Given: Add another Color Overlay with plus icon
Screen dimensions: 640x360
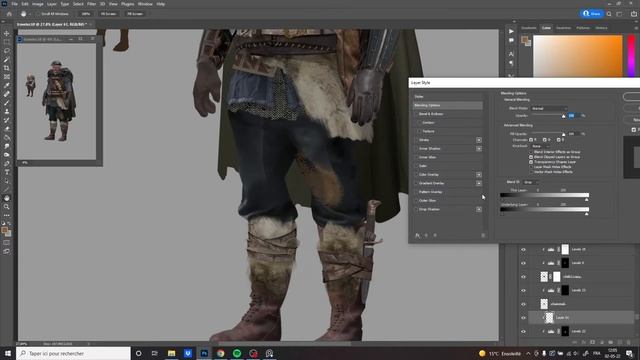Looking at the screenshot, I should click(x=479, y=175).
